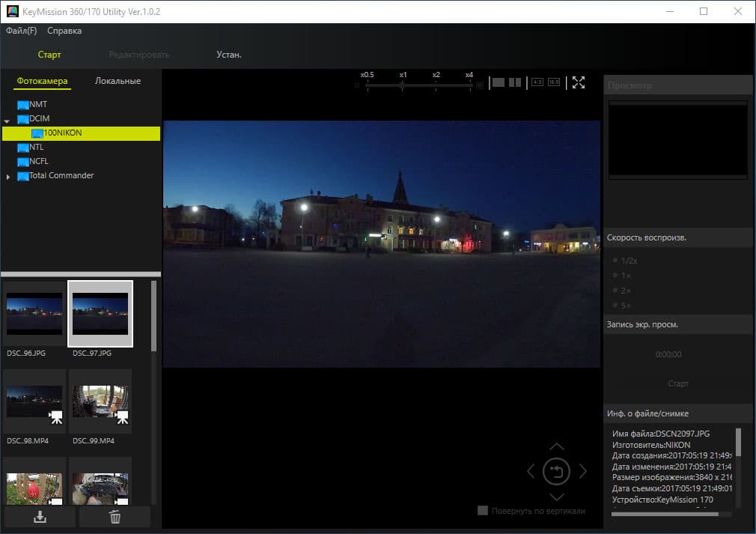Switch to 4:3 aspect ratio
The height and width of the screenshot is (534, 756).
[x=537, y=82]
